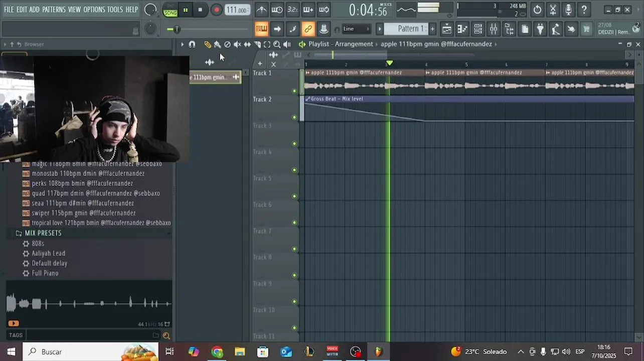The image size is (644, 361).
Task: Select the Paint brush tool in playlist
Action: (x=217, y=45)
